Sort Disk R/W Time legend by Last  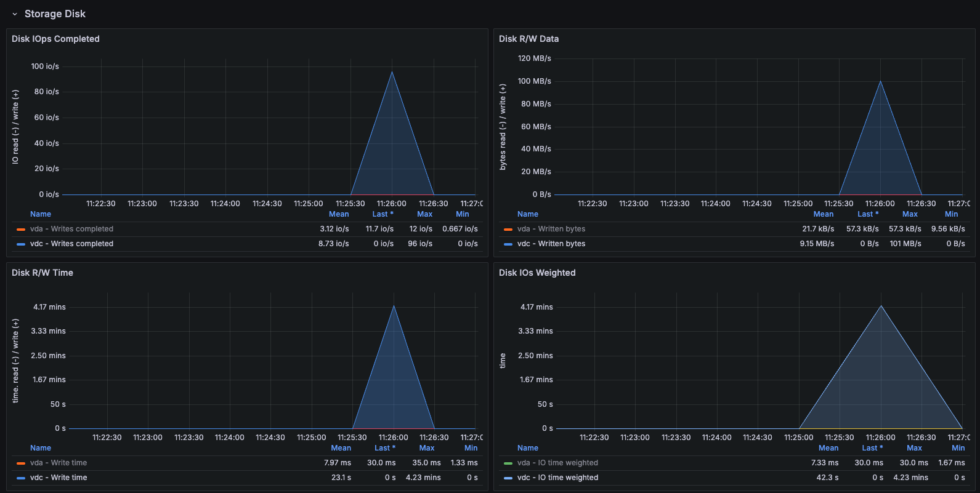384,448
